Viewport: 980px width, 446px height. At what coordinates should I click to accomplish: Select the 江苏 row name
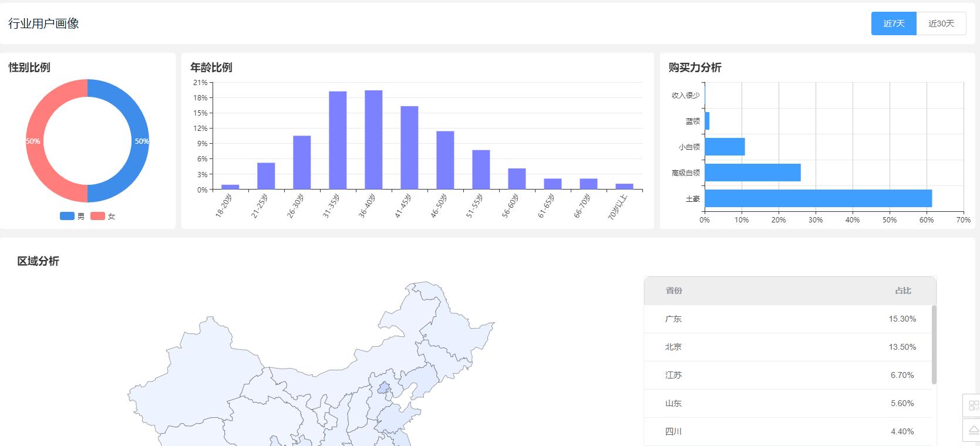tap(673, 375)
